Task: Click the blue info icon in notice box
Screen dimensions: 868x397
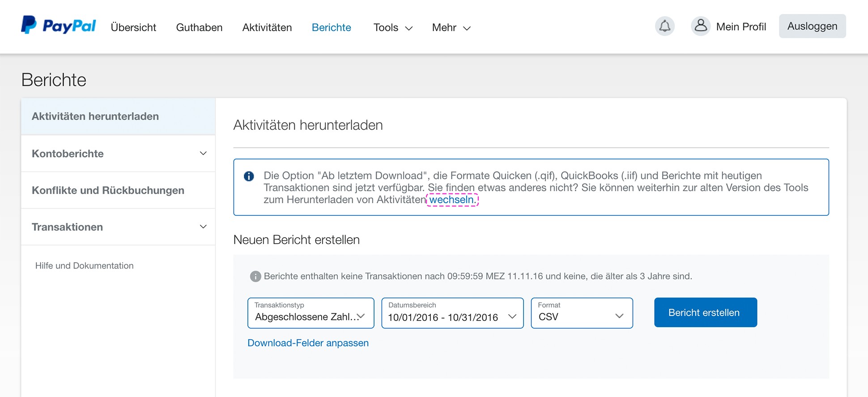Action: (249, 176)
